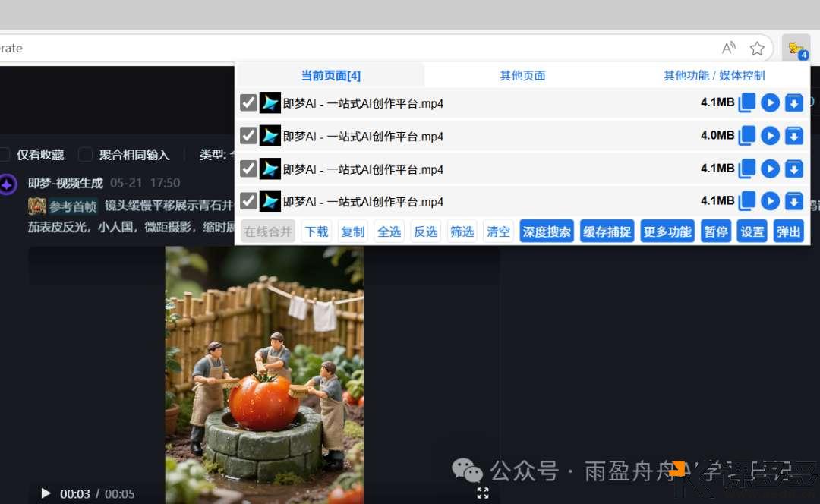
Task: Switch to the 其他页面 tab
Action: coord(522,76)
